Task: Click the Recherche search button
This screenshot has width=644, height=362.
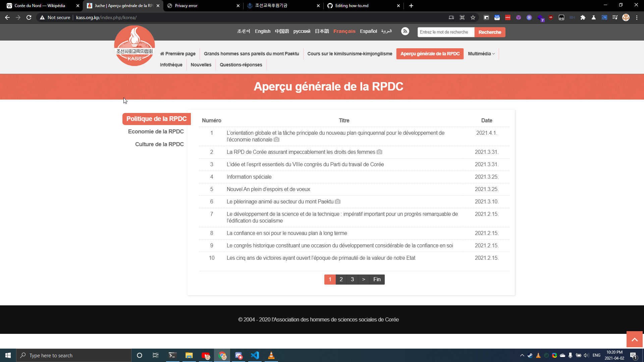Action: (x=490, y=32)
